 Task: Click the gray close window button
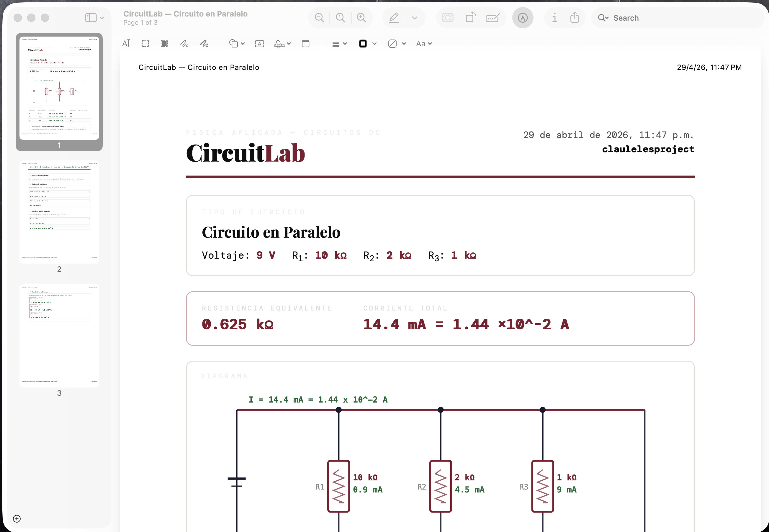pos(18,18)
